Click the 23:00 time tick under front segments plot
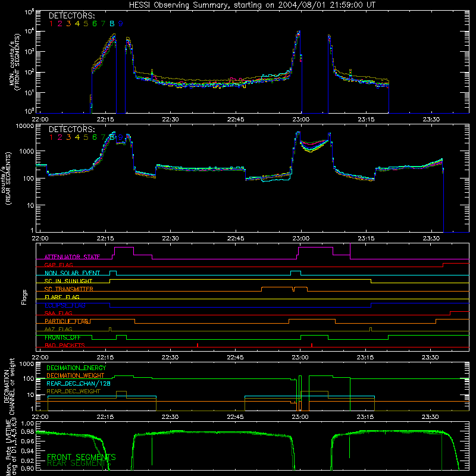Image resolution: width=476 pixels, height=476 pixels. click(x=301, y=120)
